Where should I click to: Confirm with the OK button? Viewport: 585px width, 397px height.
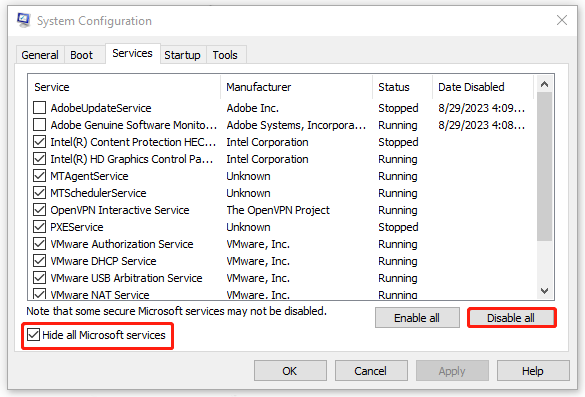[x=290, y=371]
